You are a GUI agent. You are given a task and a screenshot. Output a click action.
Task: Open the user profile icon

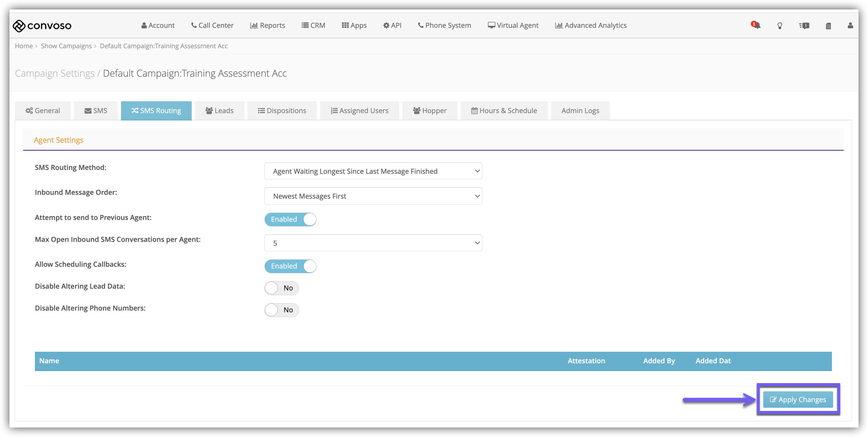tap(850, 26)
